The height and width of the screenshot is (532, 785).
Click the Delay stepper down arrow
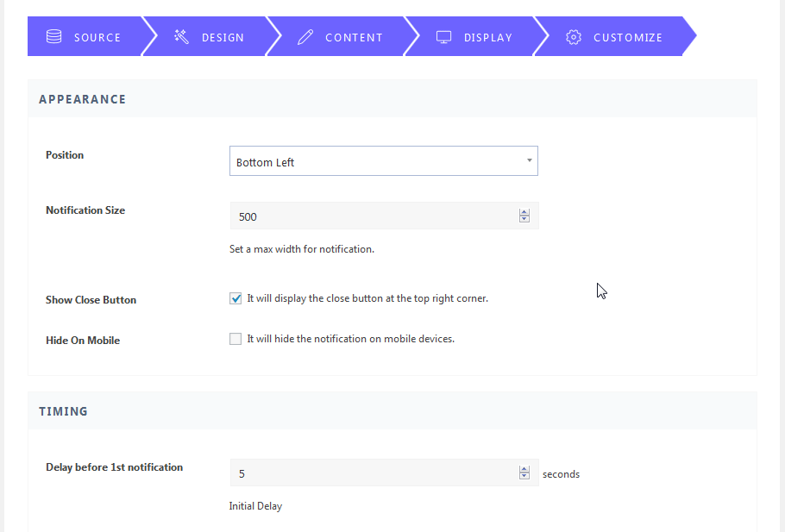[x=524, y=476]
